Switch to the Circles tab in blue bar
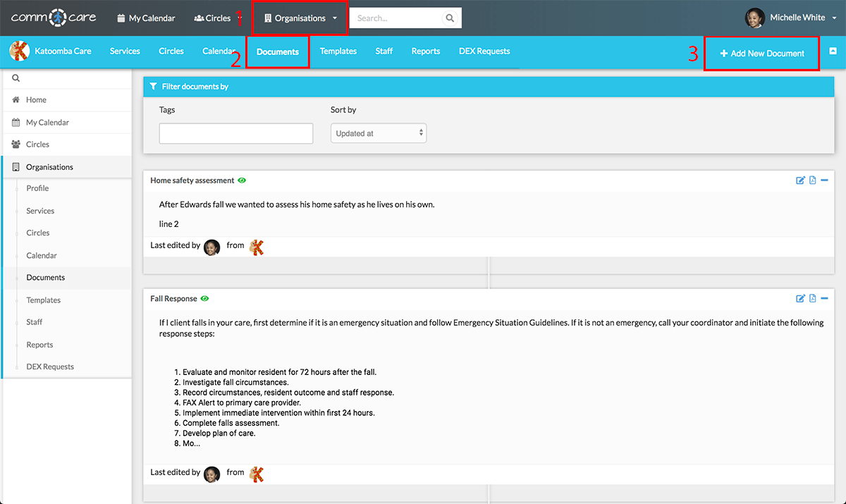846x504 pixels. (x=171, y=51)
